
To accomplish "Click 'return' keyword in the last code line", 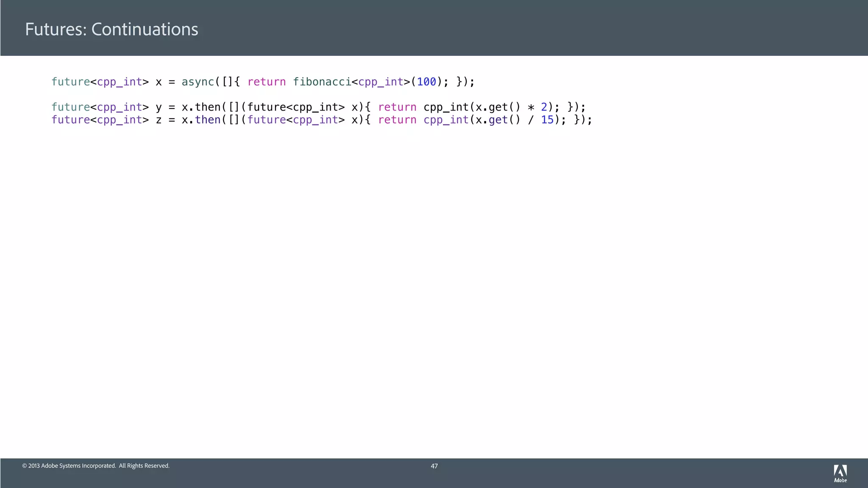I will 397,120.
